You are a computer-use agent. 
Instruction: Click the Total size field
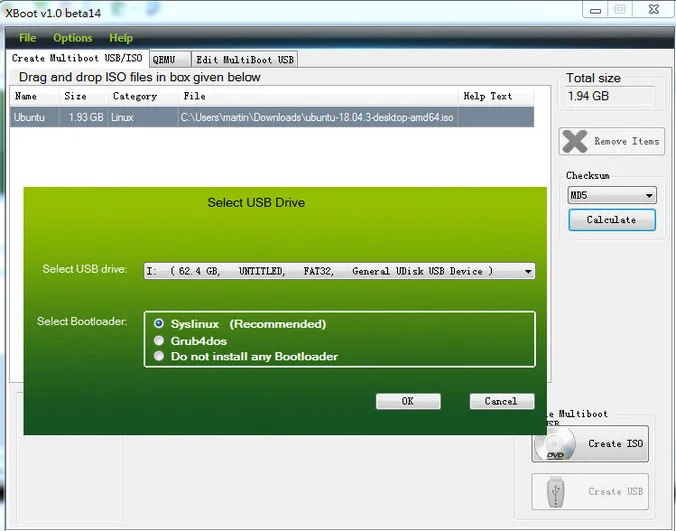coord(610,96)
